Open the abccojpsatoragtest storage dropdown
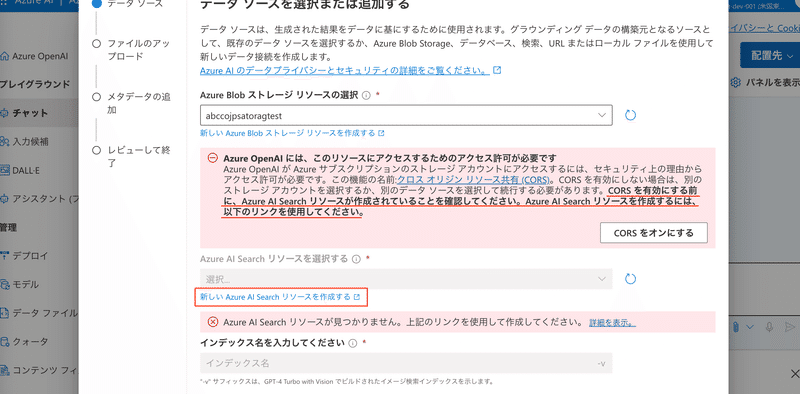 406,115
